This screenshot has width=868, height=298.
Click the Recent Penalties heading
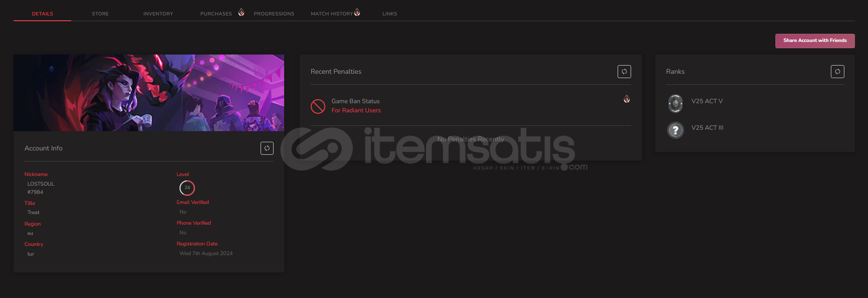[x=336, y=71]
